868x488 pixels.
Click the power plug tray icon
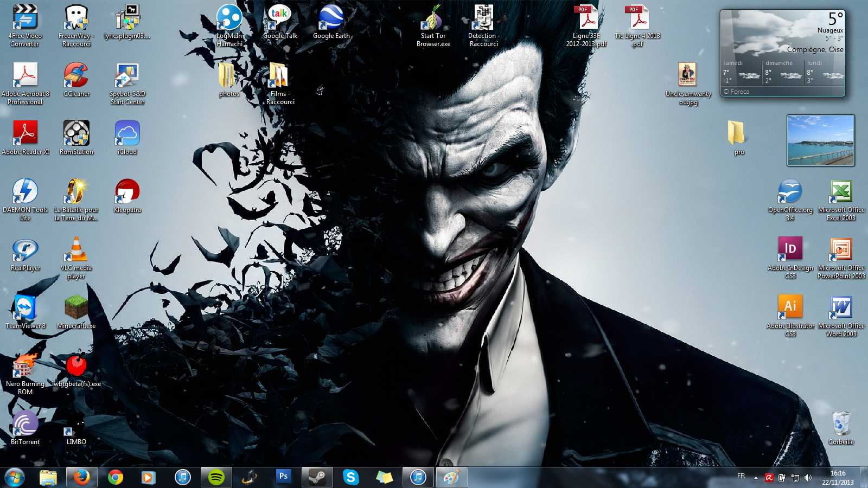(x=782, y=478)
